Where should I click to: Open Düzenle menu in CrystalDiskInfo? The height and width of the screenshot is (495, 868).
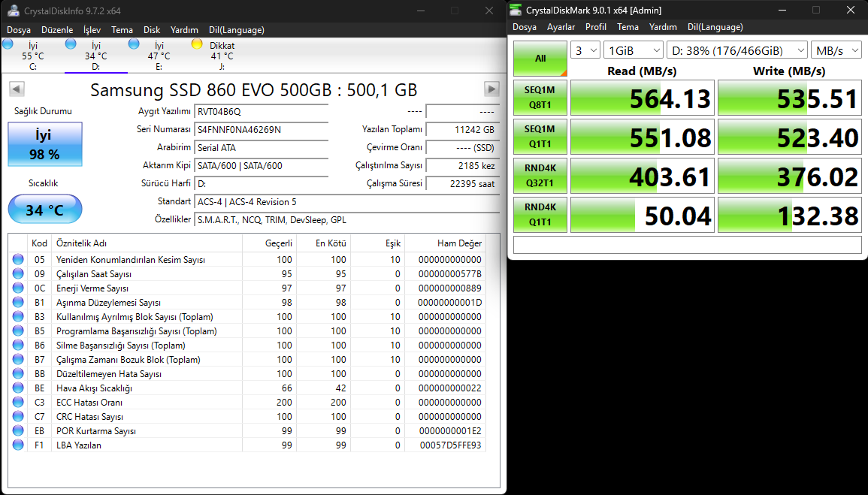(57, 30)
